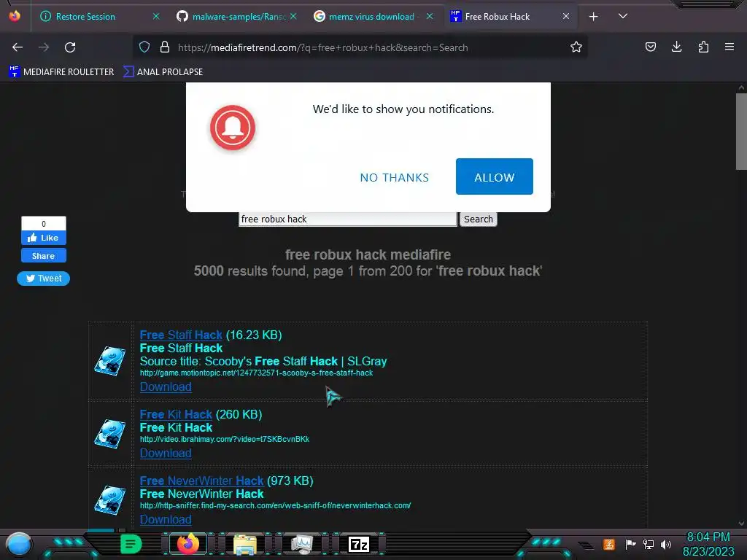The image size is (747, 560).
Task: Open the Downloads toolbar icon
Action: pos(676,47)
